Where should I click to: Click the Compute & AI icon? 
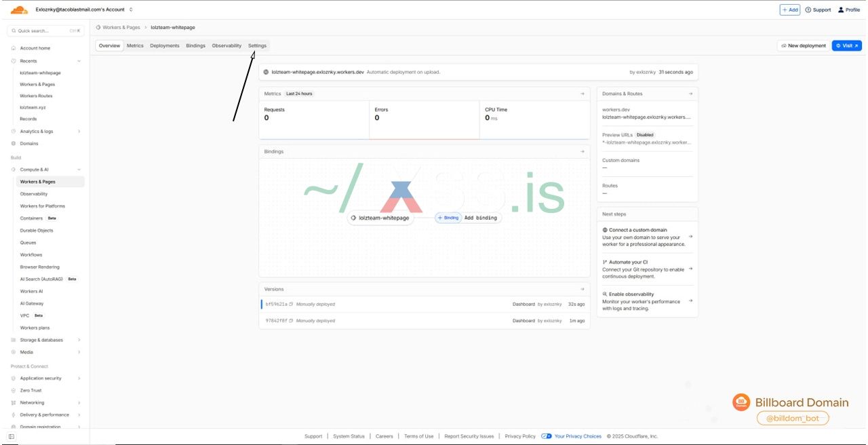point(14,170)
